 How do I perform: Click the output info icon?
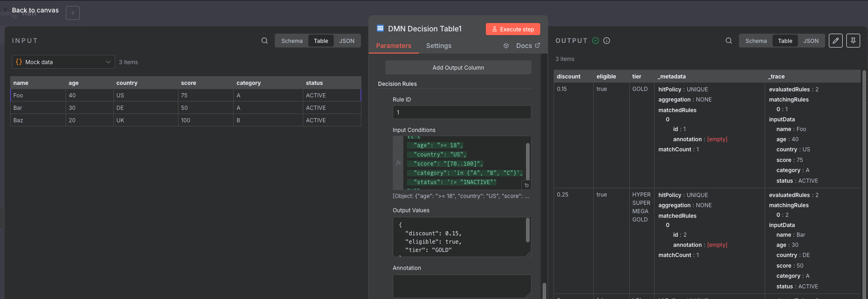(607, 41)
